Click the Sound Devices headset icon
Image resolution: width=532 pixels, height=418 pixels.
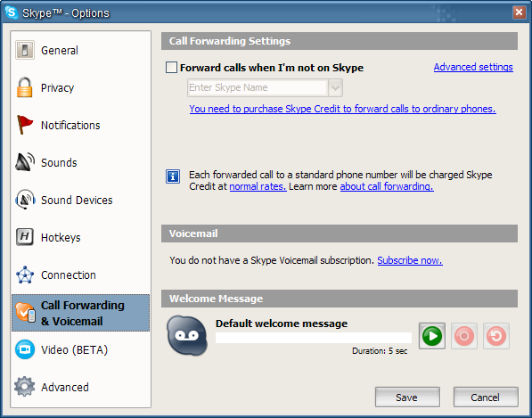[25, 200]
